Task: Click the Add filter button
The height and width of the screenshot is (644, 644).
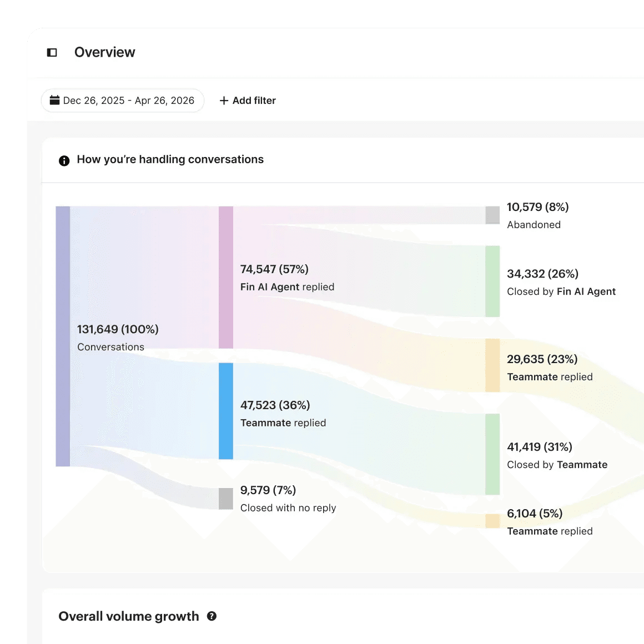Action: (248, 100)
